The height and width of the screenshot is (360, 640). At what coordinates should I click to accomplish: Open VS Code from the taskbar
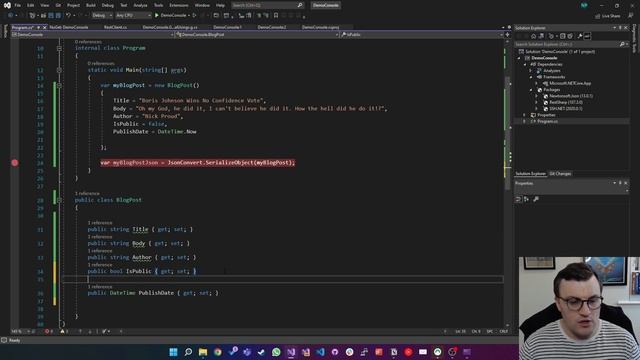[x=320, y=352]
